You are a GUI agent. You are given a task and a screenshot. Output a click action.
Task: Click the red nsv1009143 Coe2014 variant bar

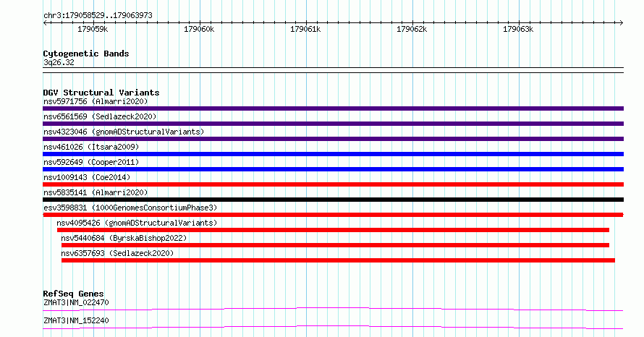pos(333,184)
